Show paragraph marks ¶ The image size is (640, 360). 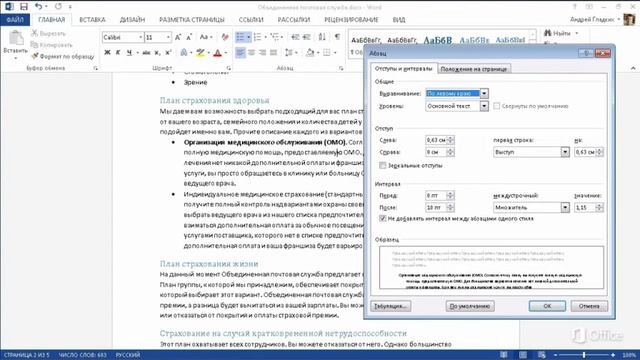coord(338,37)
